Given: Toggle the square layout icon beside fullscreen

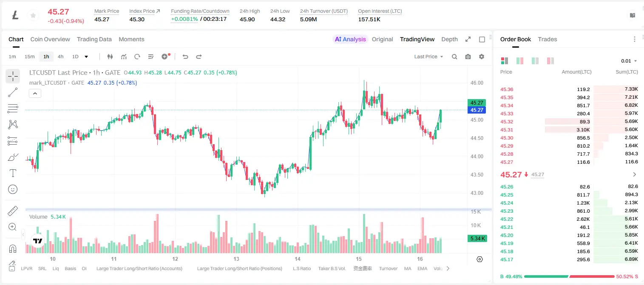Looking at the screenshot, I should click(x=482, y=39).
